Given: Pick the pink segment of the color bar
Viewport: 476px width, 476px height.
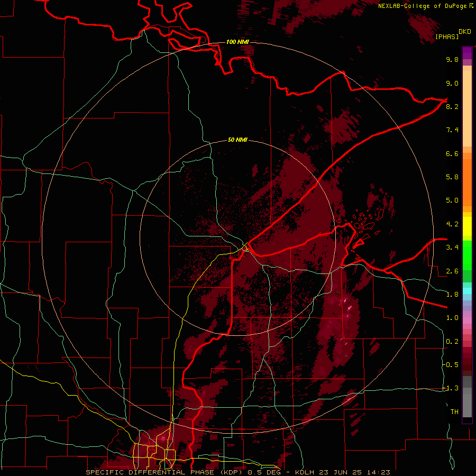Looking at the screenshot, I should [x=467, y=321].
